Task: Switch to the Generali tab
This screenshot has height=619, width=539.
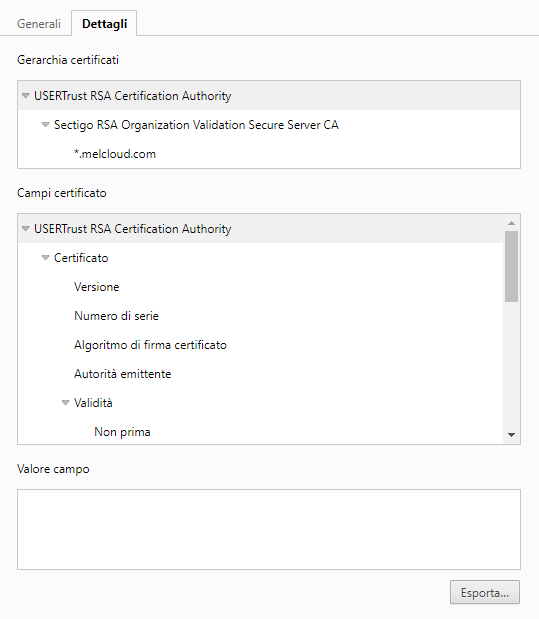Action: click(39, 24)
